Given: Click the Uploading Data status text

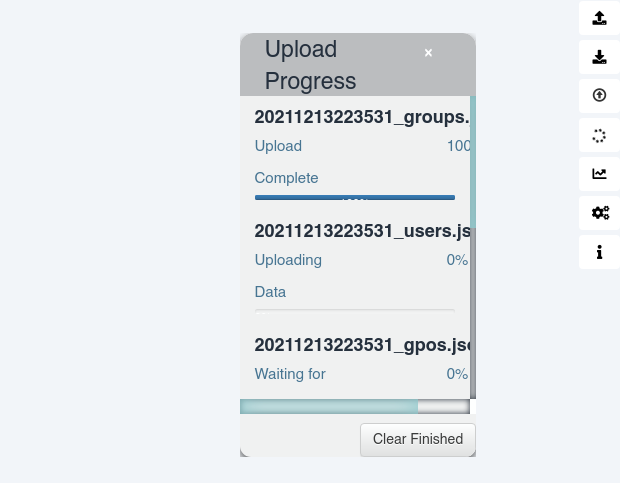Looking at the screenshot, I should [288, 276].
